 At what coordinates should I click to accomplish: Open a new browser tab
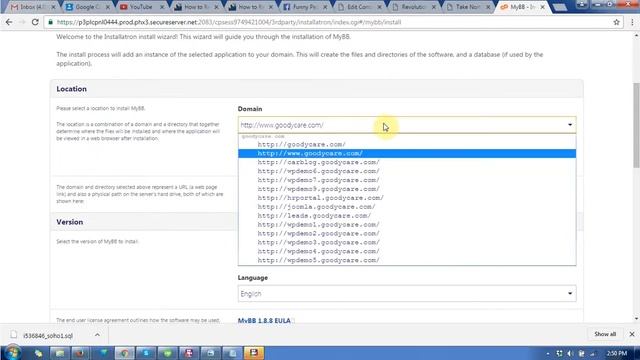point(560,7)
